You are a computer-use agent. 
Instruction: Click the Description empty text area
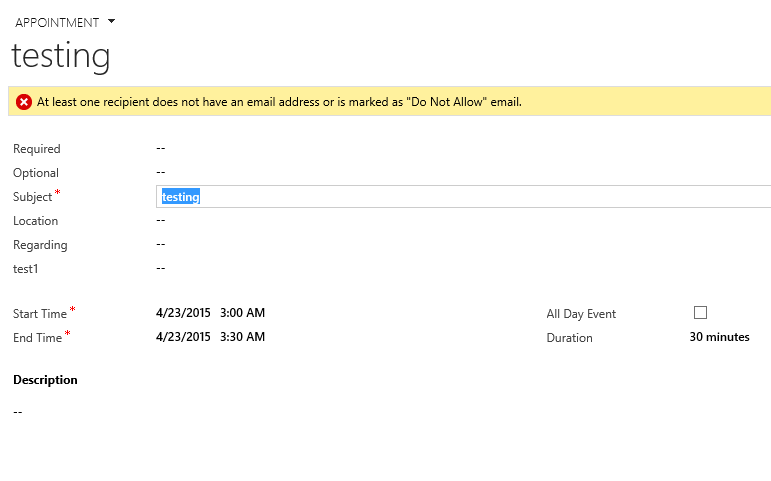[x=18, y=412]
